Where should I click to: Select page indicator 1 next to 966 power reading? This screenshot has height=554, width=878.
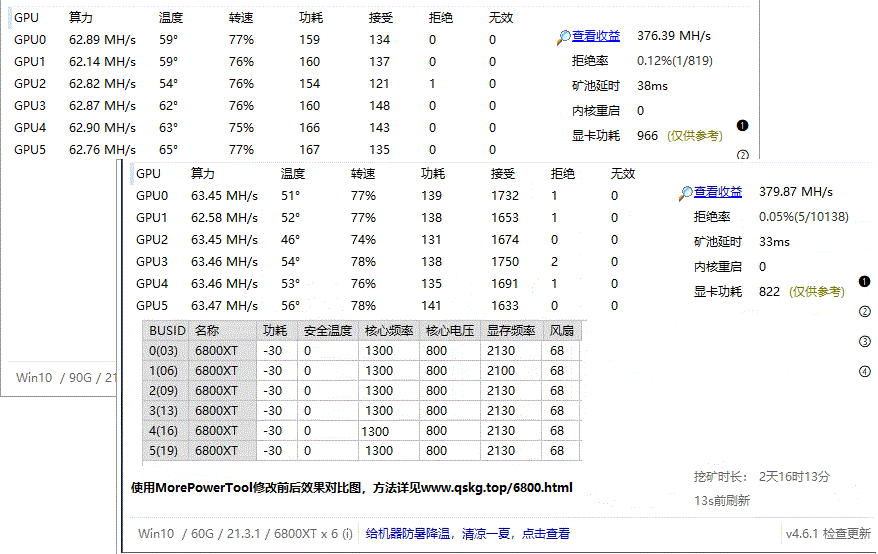tap(742, 126)
